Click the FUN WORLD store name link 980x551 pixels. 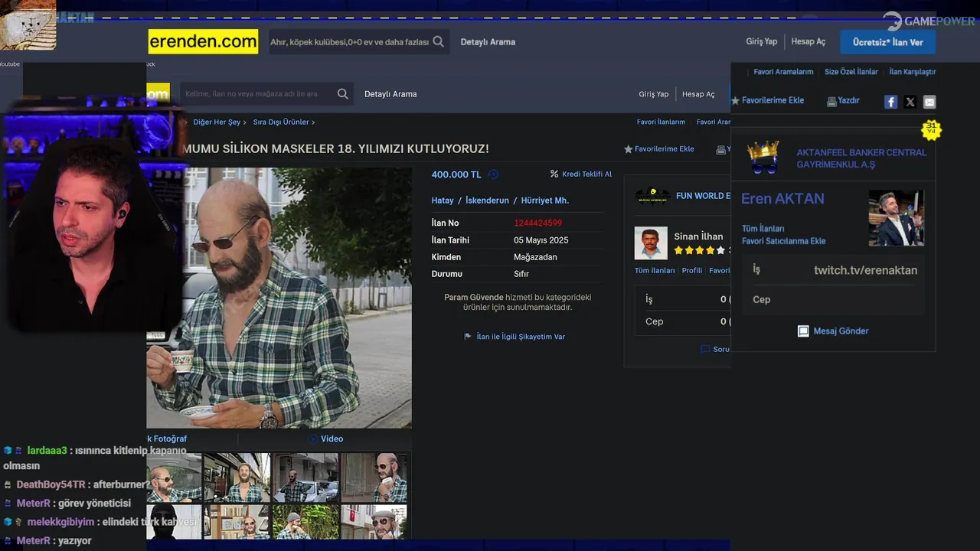[x=703, y=196]
